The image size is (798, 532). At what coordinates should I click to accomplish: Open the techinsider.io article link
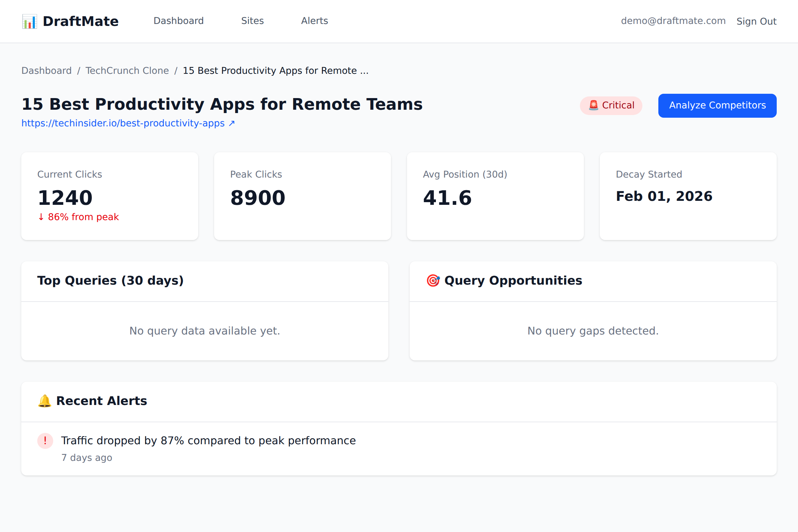tap(123, 123)
